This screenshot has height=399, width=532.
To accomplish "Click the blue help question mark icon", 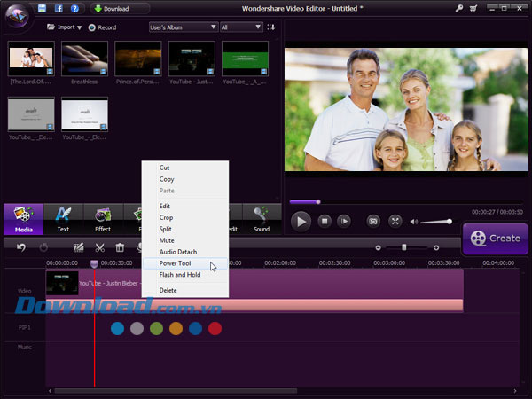I will pos(74,9).
